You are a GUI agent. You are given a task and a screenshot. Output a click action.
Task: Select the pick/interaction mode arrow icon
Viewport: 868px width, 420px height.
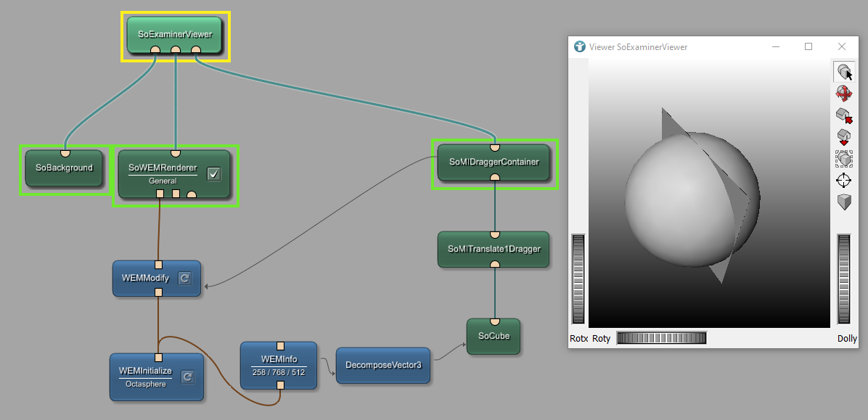(844, 72)
